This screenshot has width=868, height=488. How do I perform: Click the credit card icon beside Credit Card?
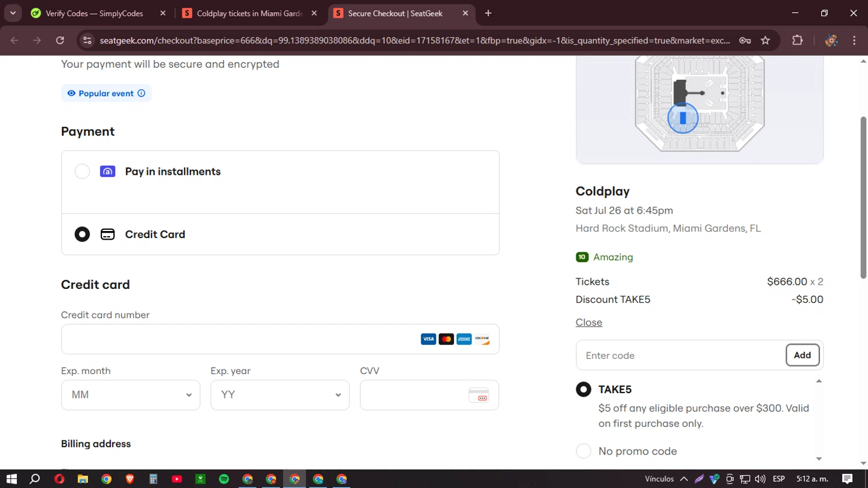[108, 234]
